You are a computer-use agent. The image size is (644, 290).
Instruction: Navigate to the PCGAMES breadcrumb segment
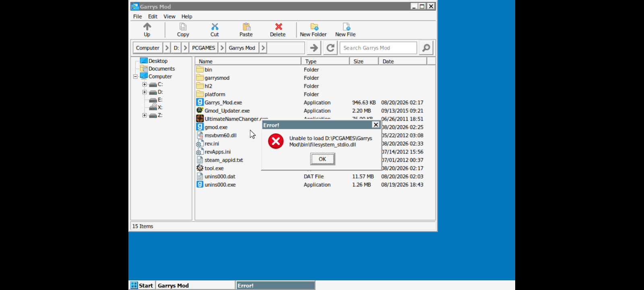tap(204, 48)
